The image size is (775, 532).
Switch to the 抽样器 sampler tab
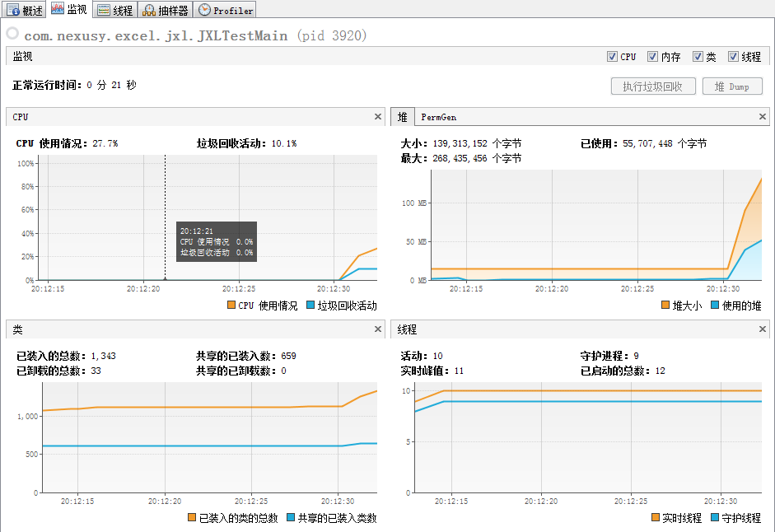click(x=165, y=10)
